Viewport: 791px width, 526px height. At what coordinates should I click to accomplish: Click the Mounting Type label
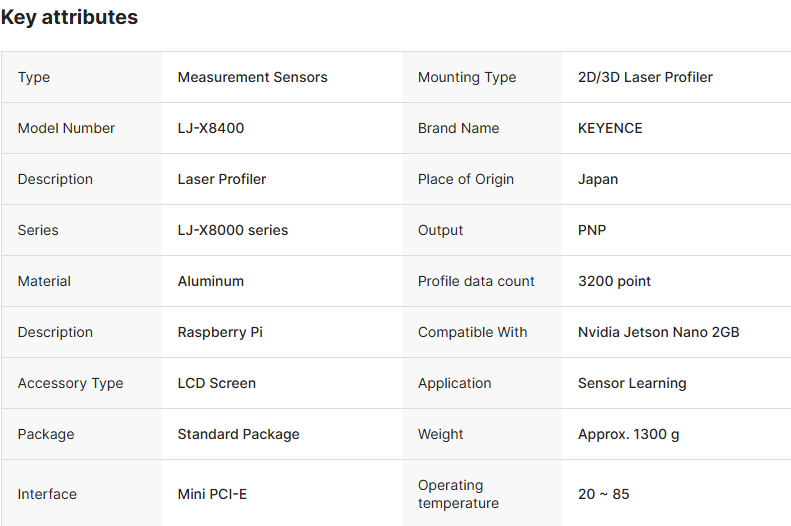[x=467, y=77]
